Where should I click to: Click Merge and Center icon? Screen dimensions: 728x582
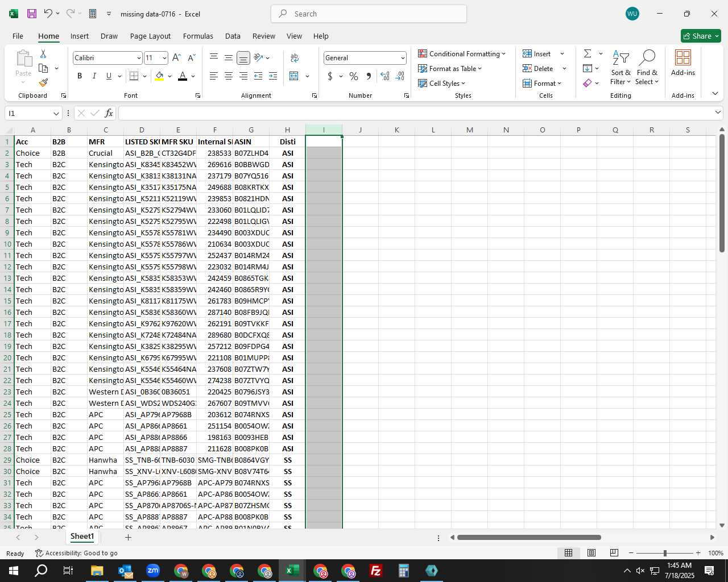[294, 76]
